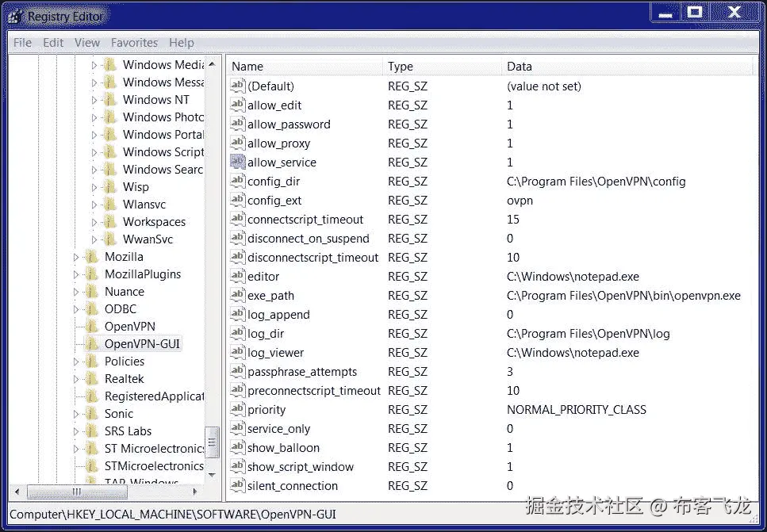Screen dimensions: 767x532
Task: Select the disconnectscript_timeout value name
Action: (x=313, y=257)
